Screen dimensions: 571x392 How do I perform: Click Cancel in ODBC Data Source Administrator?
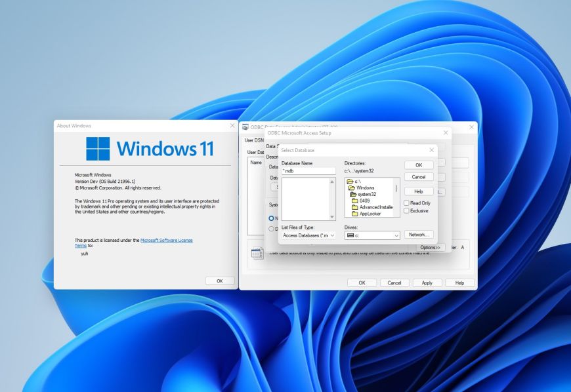pyautogui.click(x=394, y=283)
